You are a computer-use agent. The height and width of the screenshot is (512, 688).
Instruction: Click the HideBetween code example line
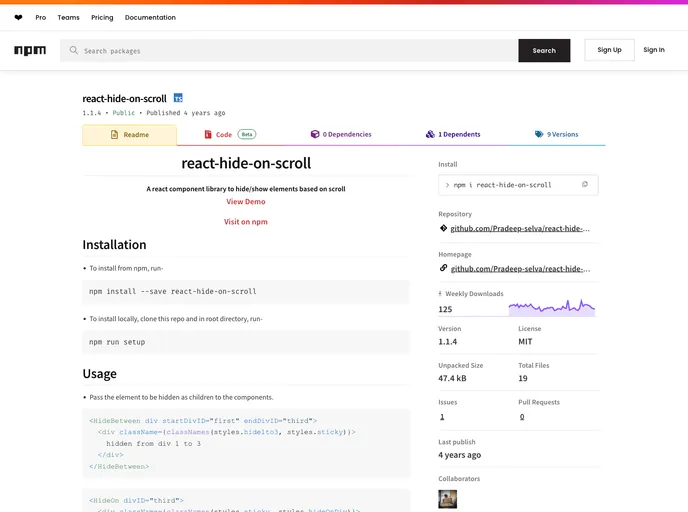click(x=203, y=420)
